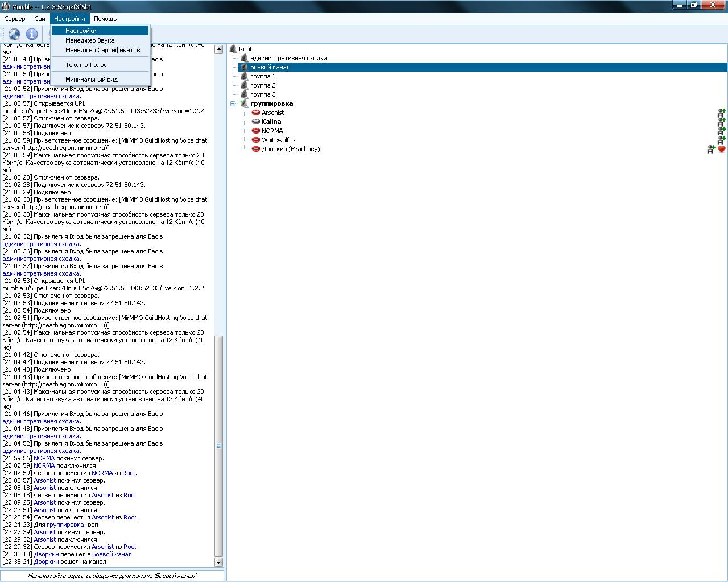Open Менеджер Сертификатов from the menu

point(102,50)
